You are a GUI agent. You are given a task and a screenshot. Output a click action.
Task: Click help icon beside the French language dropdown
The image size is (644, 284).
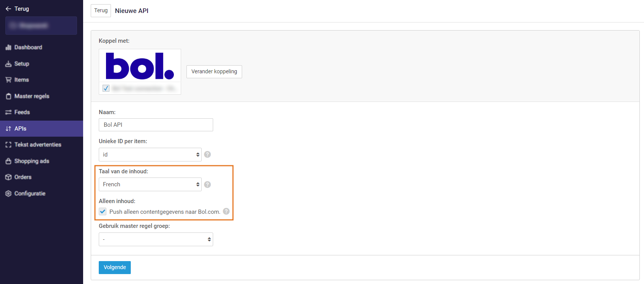click(x=207, y=184)
